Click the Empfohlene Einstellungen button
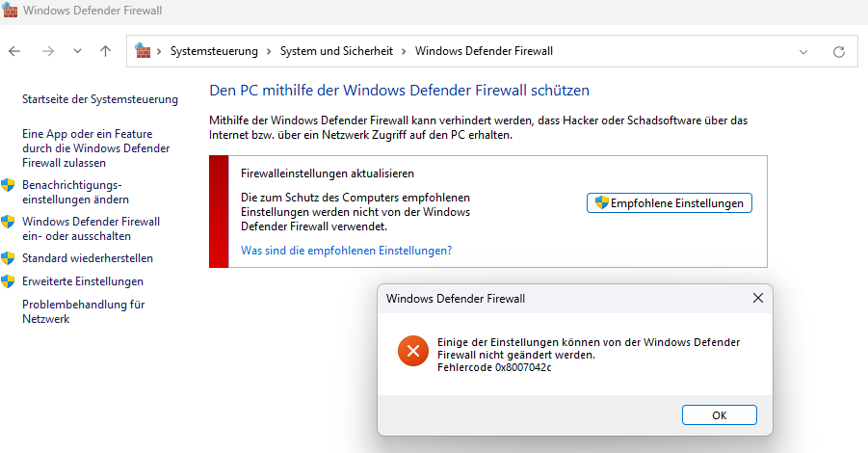868x453 pixels. (x=670, y=203)
